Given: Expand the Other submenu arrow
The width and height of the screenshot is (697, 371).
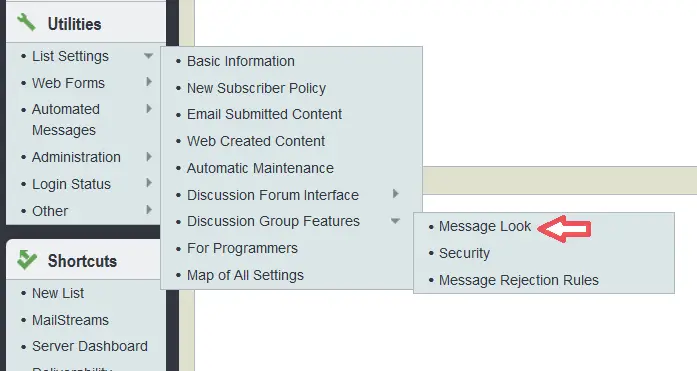Looking at the screenshot, I should click(x=149, y=210).
